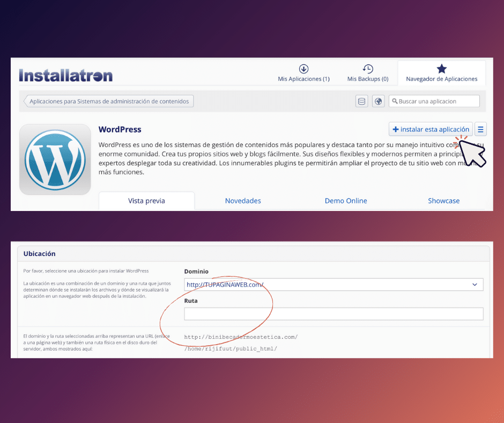Open Mis Aplicaciones (1) tab
504x423 pixels.
tap(304, 73)
